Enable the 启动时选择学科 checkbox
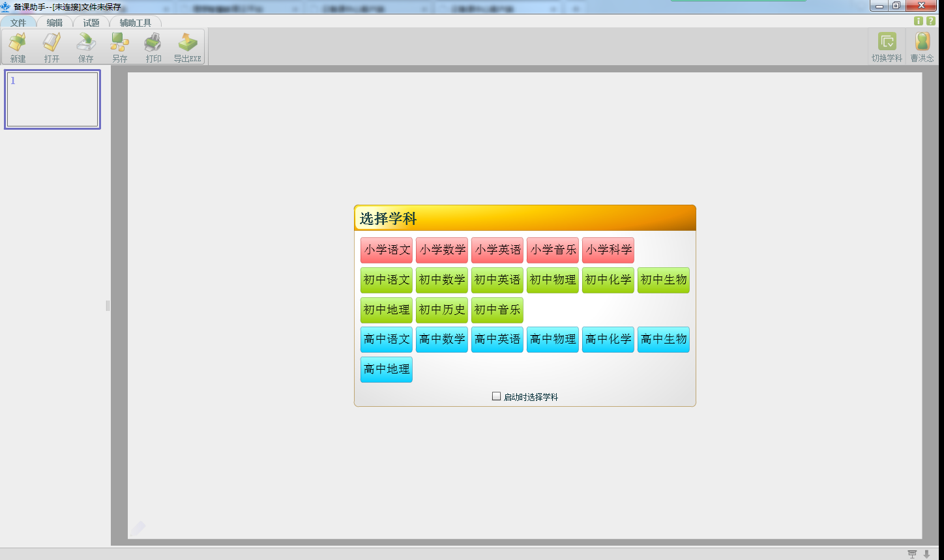 (x=497, y=396)
